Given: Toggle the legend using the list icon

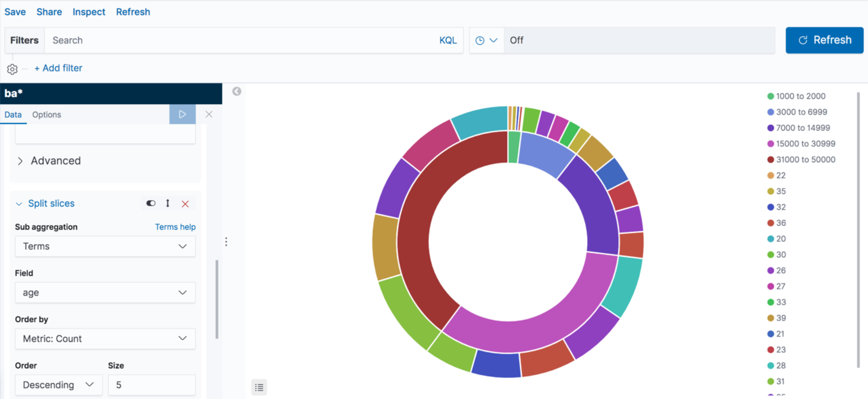Looking at the screenshot, I should coord(259,387).
